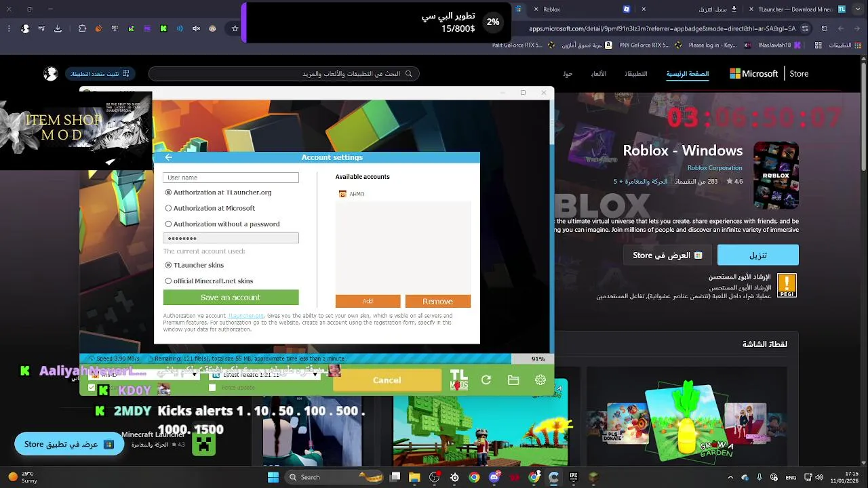Click the Microsoft Store search box
Image resolution: width=868 pixels, height=488 pixels.
coord(284,74)
